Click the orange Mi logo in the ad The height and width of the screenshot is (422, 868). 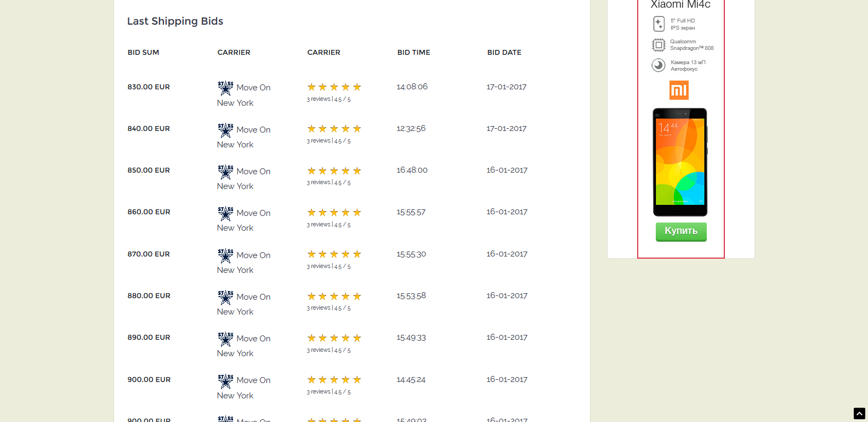tap(679, 90)
